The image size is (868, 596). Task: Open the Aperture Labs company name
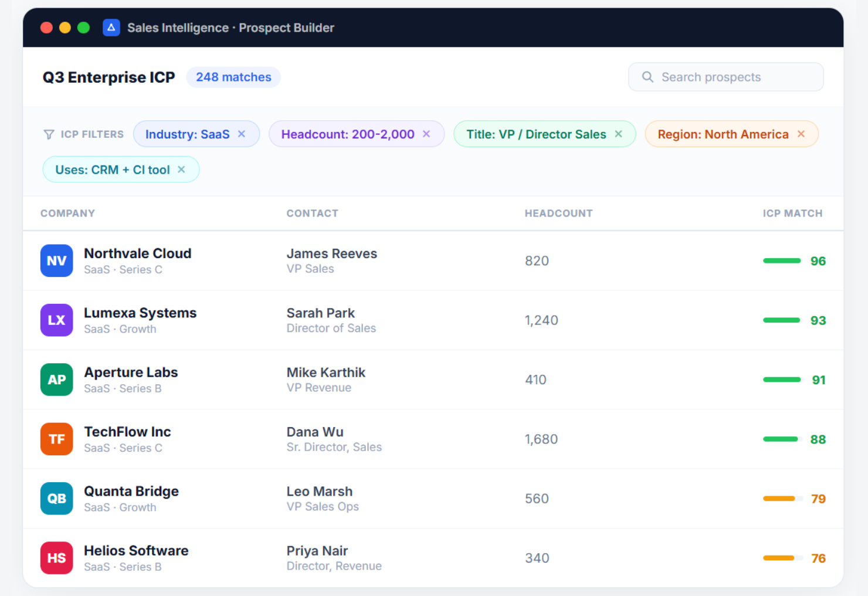(131, 372)
